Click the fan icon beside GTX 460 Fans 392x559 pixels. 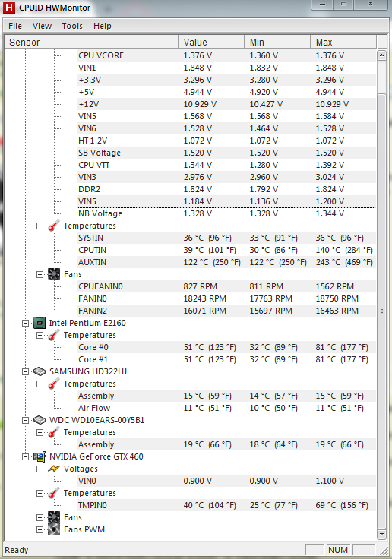54,517
